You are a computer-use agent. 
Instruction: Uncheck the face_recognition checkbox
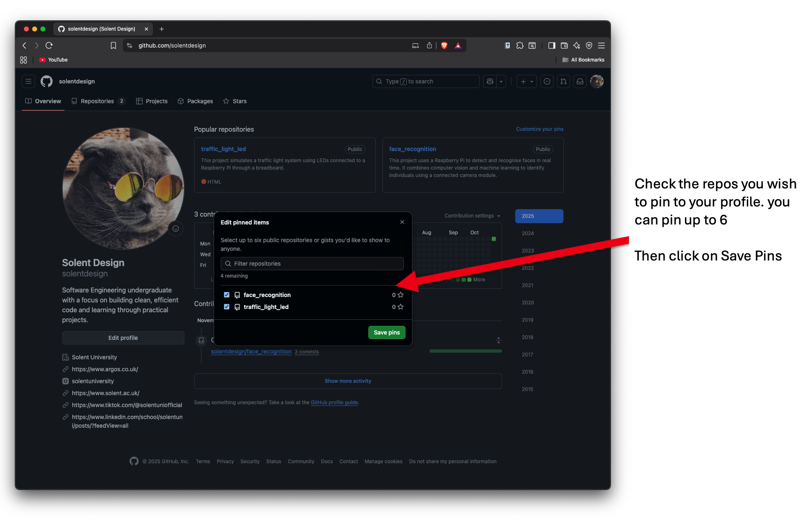[226, 295]
